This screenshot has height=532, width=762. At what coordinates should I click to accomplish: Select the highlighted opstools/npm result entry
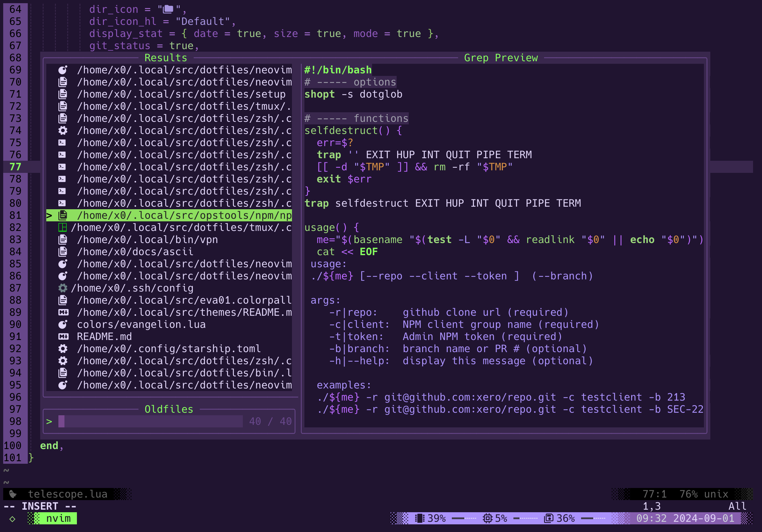[184, 215]
